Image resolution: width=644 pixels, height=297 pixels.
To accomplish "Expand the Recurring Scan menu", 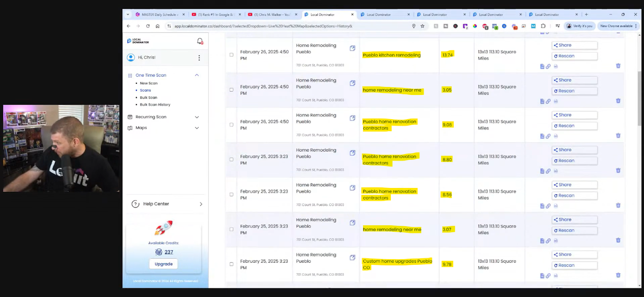I will (x=197, y=117).
